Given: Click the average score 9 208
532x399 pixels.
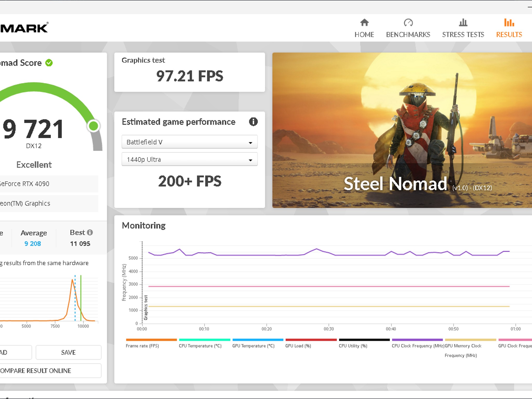Looking at the screenshot, I should point(33,243).
